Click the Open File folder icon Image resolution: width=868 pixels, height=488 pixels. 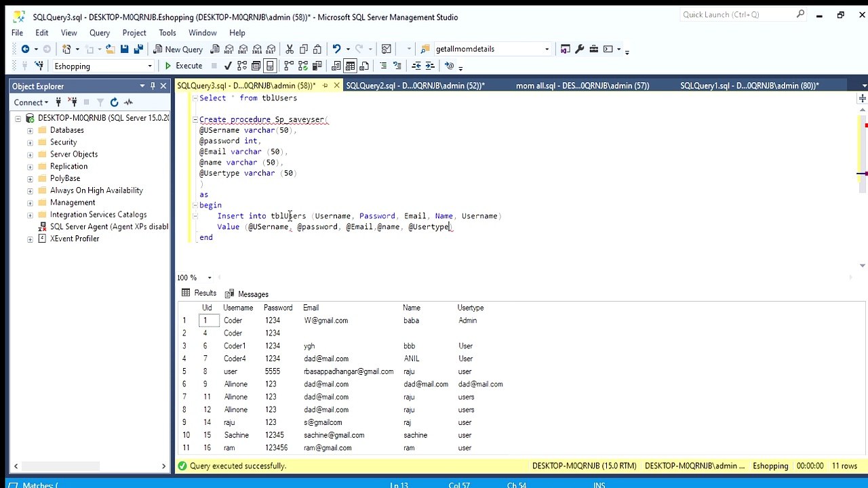[110, 49]
